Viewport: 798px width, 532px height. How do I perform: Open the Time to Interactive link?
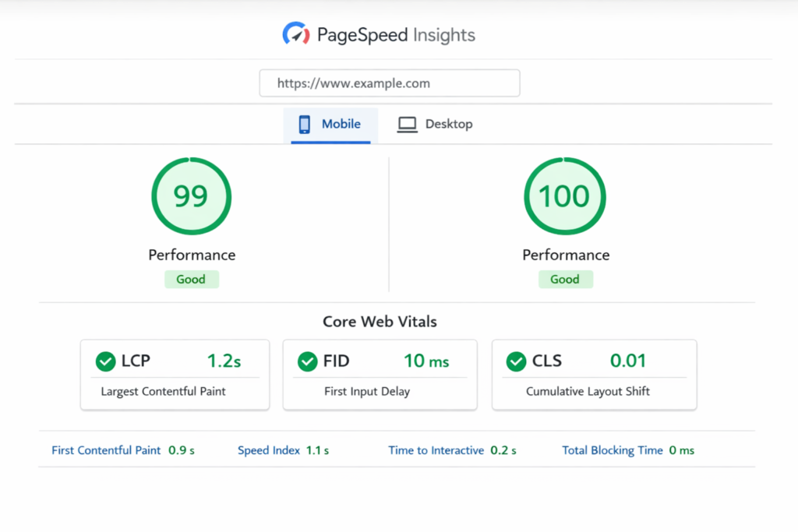[436, 450]
